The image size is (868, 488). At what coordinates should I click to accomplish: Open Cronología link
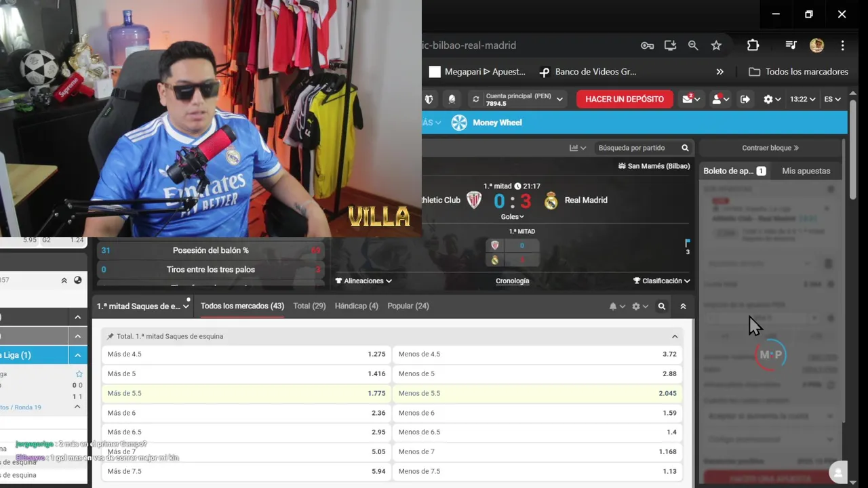[x=512, y=281]
